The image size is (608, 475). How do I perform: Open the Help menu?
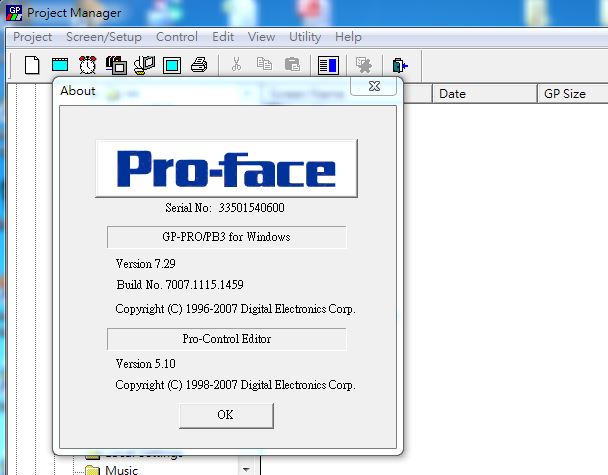coord(348,37)
